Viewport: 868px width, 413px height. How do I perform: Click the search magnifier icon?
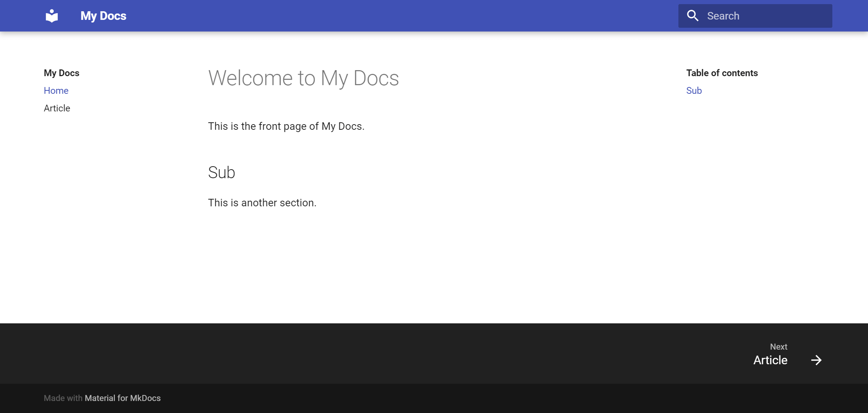click(x=693, y=15)
